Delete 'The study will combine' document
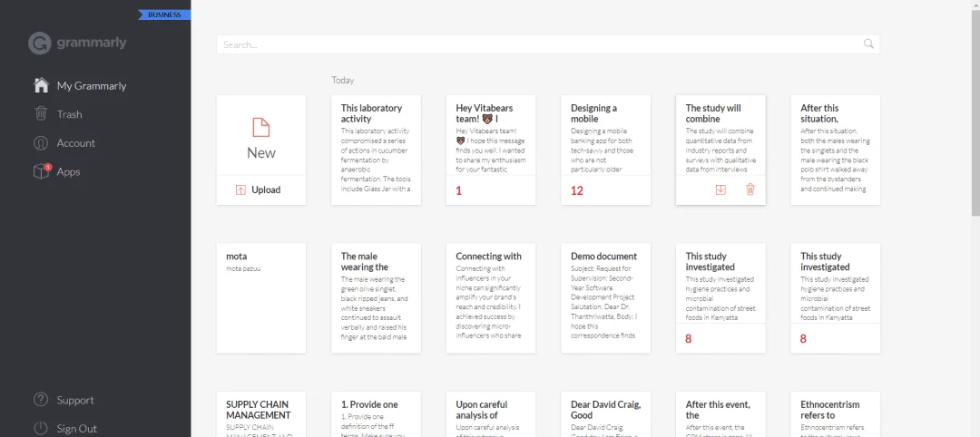The width and height of the screenshot is (980, 437). coord(750,189)
